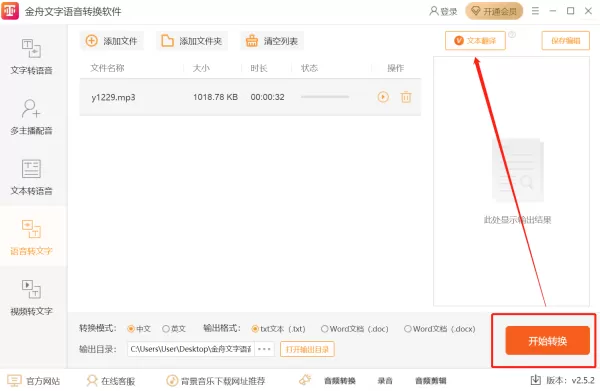The height and width of the screenshot is (391, 600).
Task: Click the 文件名称 column header
Action: coord(108,68)
